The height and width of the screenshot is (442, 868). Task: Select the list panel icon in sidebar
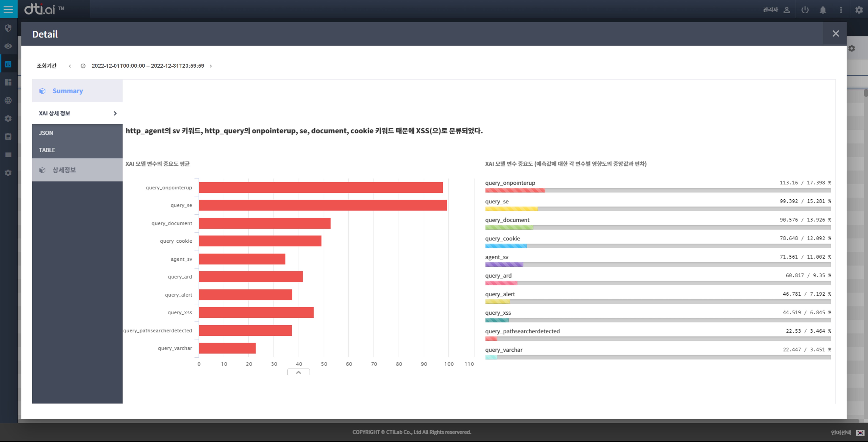(8, 155)
